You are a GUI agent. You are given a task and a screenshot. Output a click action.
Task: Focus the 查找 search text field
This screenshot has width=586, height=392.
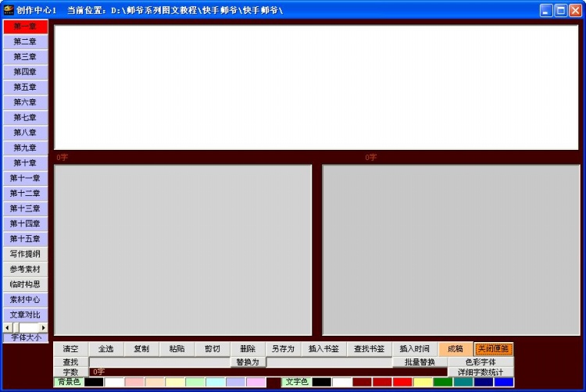pyautogui.click(x=159, y=362)
